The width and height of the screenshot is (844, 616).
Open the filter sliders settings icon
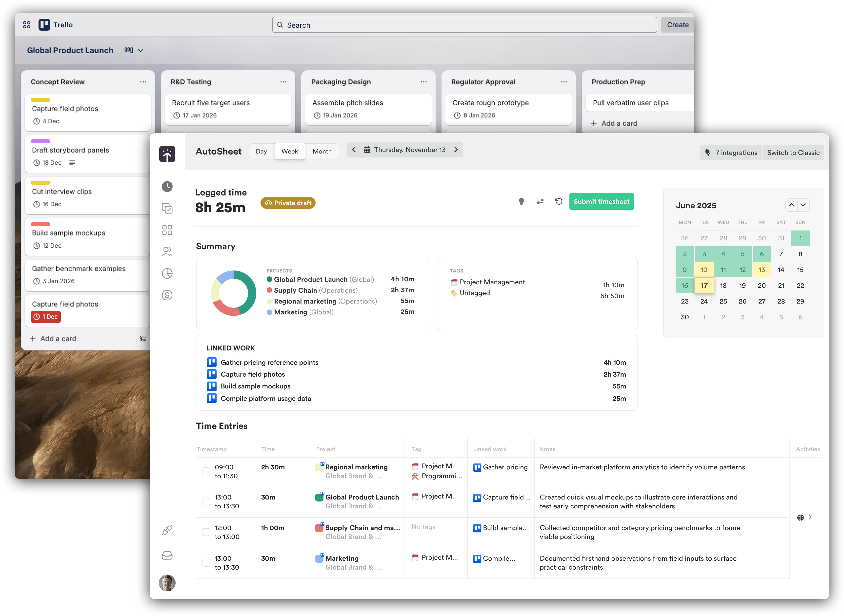tap(540, 202)
